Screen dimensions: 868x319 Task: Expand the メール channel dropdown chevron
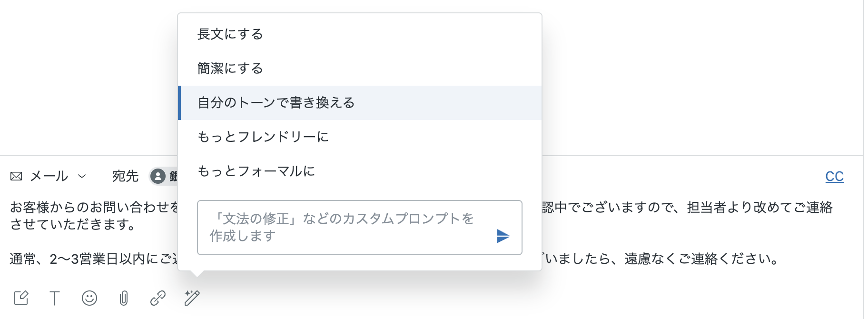coord(82,176)
